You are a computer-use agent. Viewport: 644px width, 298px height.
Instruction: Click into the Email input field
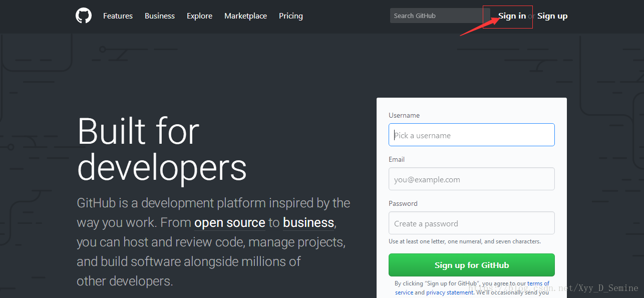471,179
